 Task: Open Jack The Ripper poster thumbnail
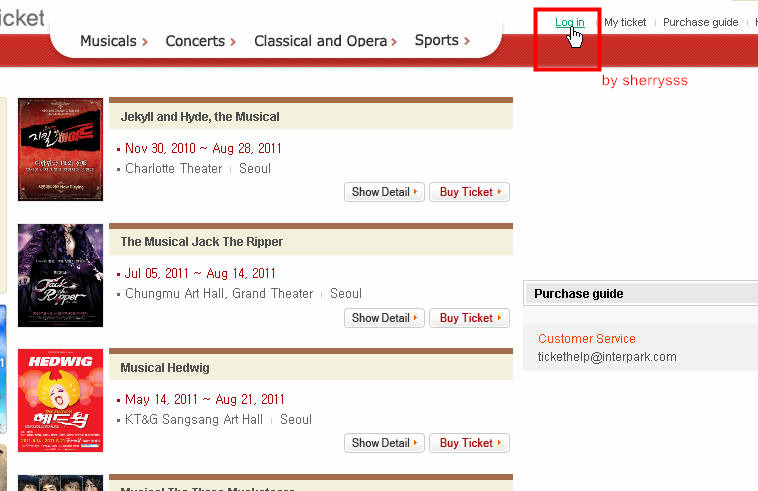(x=60, y=275)
